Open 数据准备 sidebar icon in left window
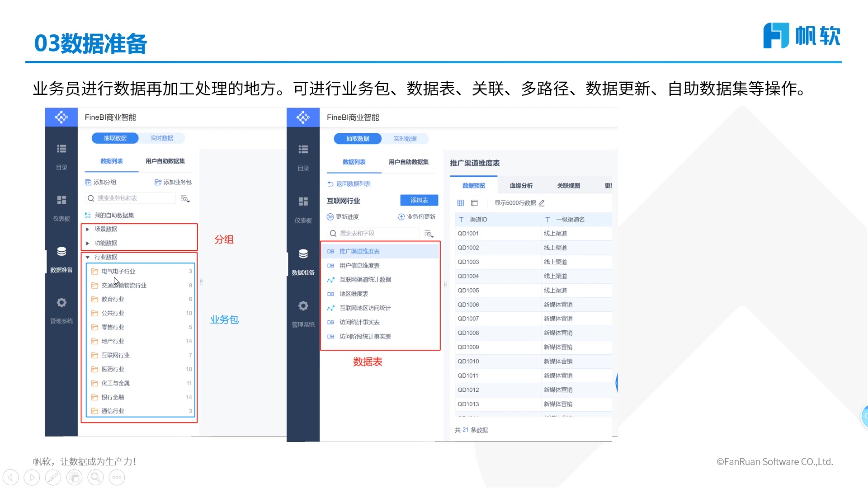 (x=61, y=251)
